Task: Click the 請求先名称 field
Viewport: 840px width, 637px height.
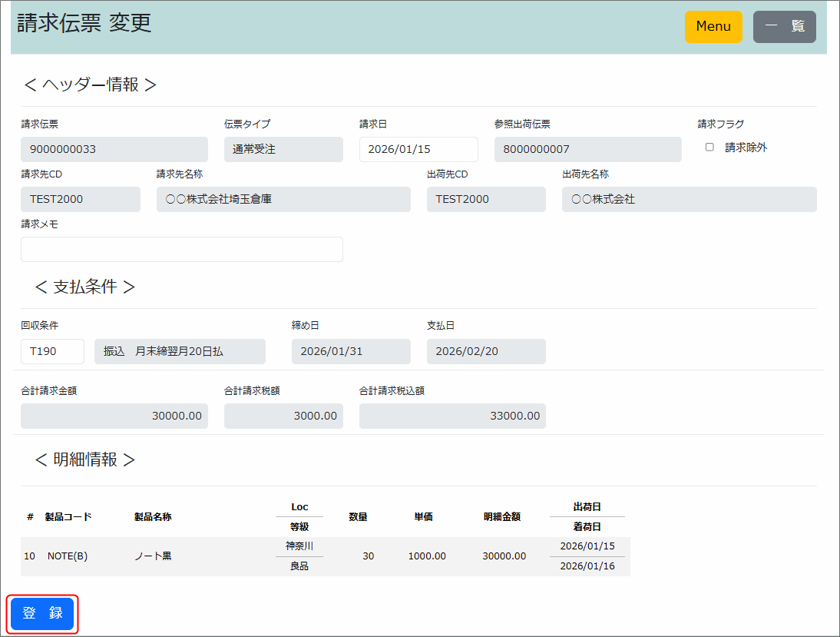Action: (283, 199)
